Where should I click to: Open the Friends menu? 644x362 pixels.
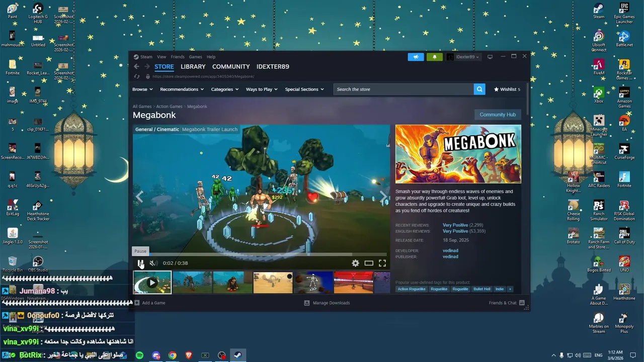pyautogui.click(x=178, y=57)
